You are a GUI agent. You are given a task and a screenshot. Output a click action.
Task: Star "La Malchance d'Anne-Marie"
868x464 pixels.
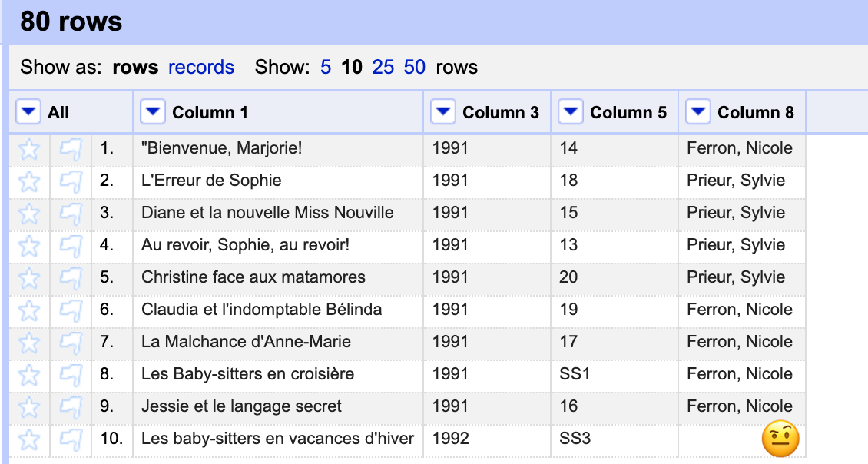coord(29,343)
